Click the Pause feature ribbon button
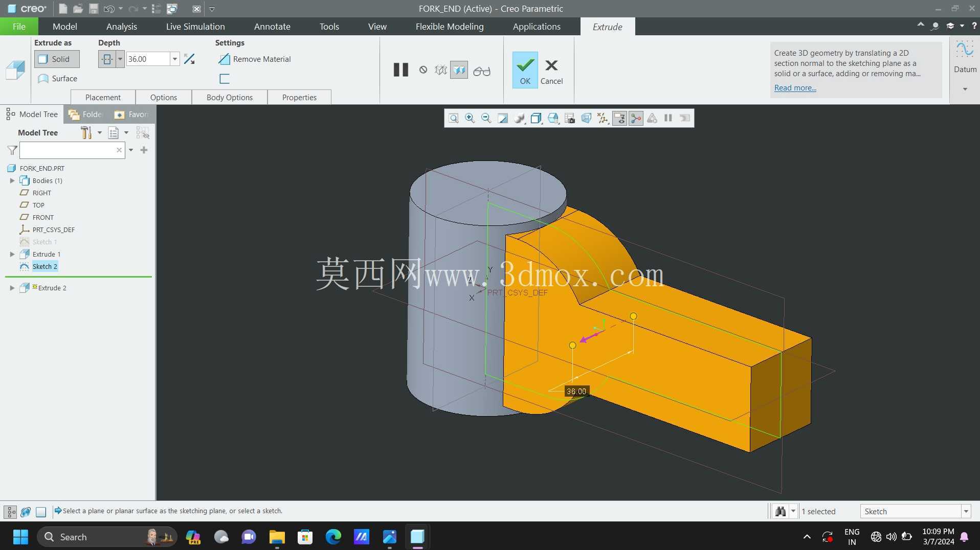Image resolution: width=980 pixels, height=550 pixels. click(x=401, y=70)
